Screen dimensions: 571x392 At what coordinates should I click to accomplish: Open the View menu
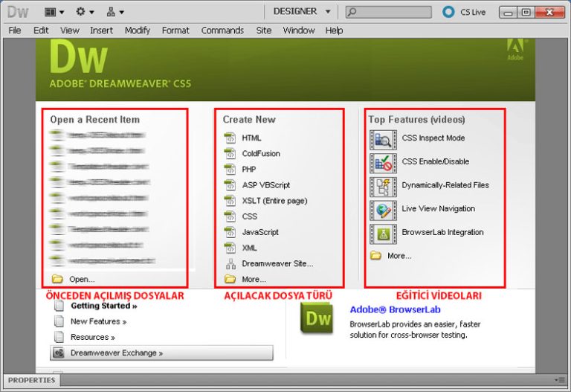(x=70, y=30)
